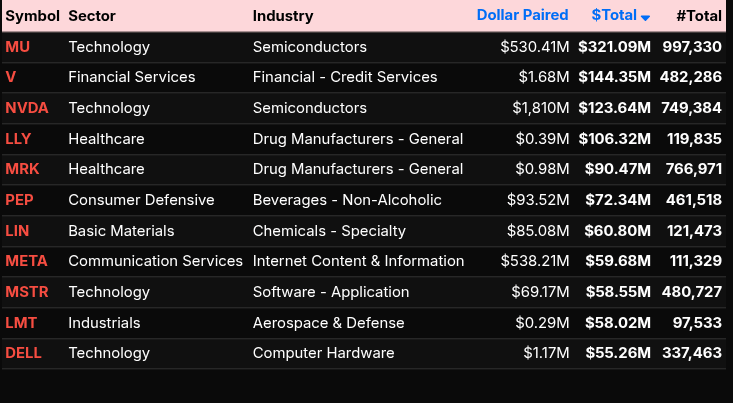Open the META ticker symbol link
Image resolution: width=733 pixels, height=403 pixels.
click(26, 261)
